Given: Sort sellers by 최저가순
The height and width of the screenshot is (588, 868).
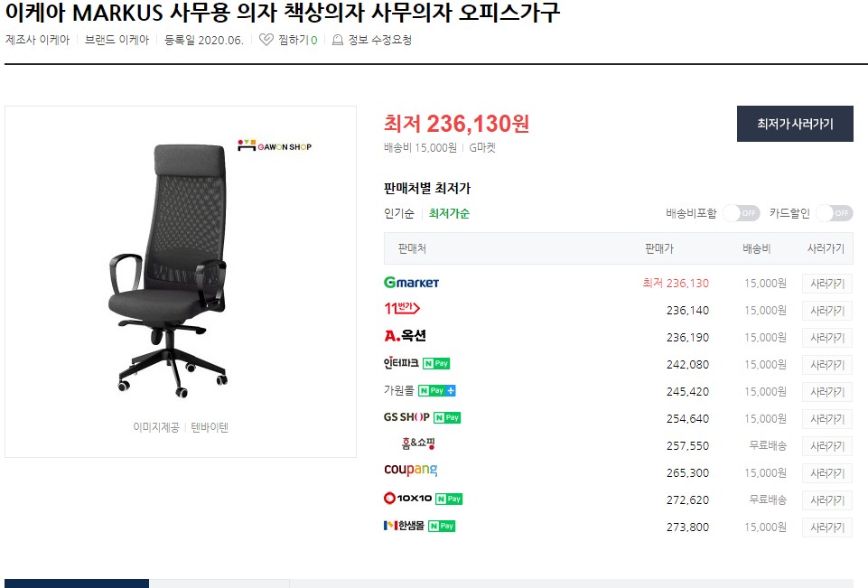Looking at the screenshot, I should 449,214.
